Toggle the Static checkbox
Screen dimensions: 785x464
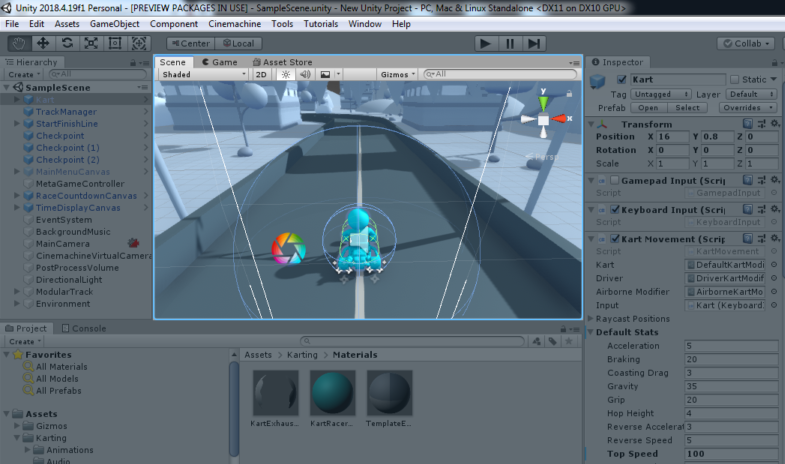pyautogui.click(x=734, y=80)
